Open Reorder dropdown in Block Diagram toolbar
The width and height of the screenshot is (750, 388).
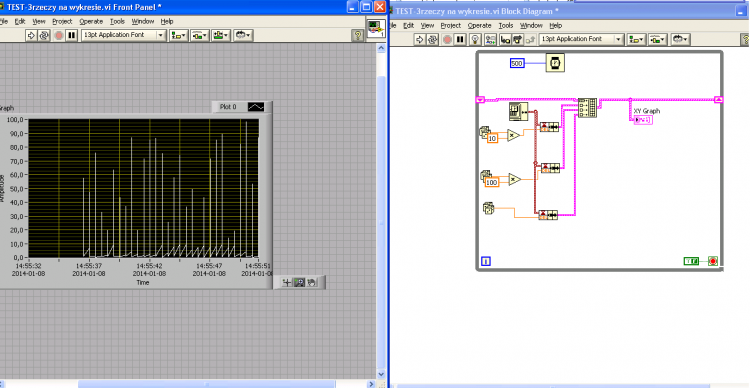[x=680, y=40]
